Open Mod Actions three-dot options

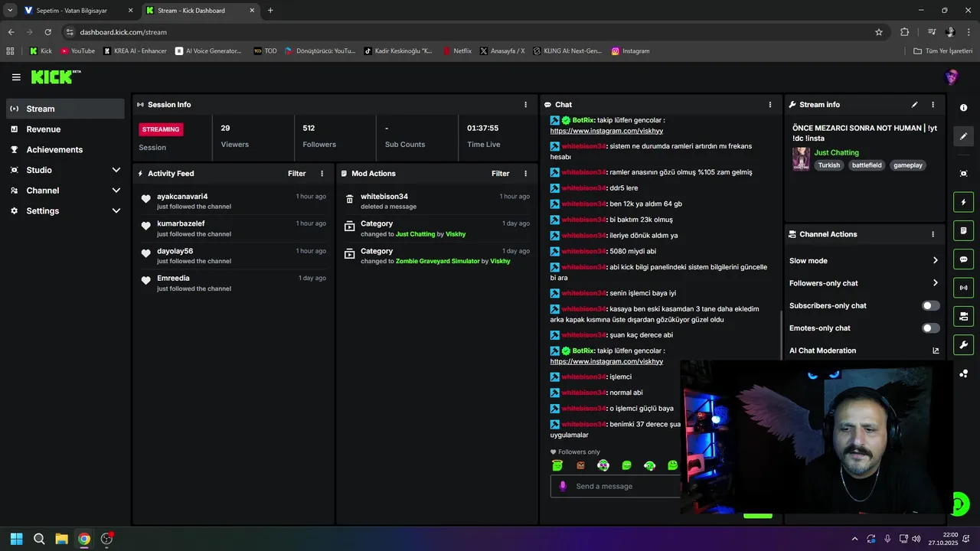click(x=525, y=174)
